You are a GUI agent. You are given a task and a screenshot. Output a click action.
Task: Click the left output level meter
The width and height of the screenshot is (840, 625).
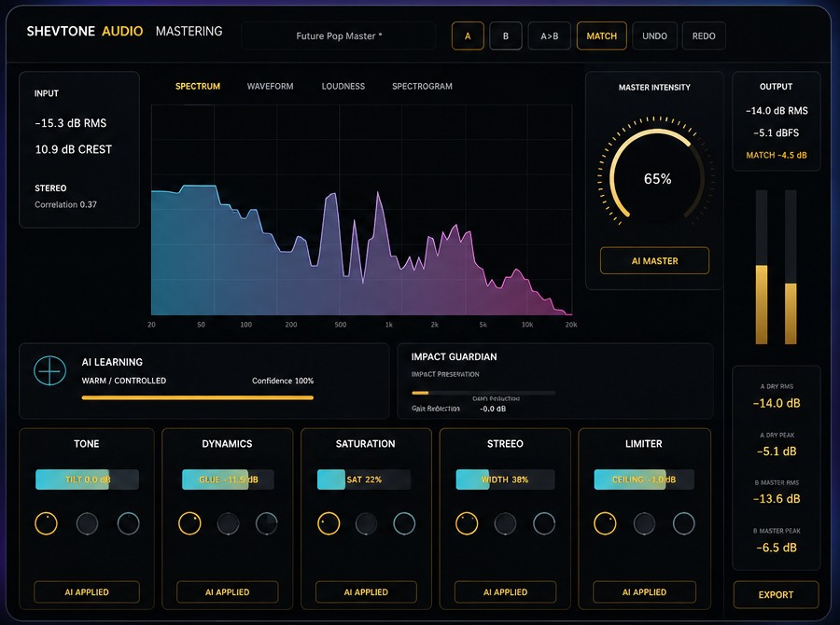point(762,267)
